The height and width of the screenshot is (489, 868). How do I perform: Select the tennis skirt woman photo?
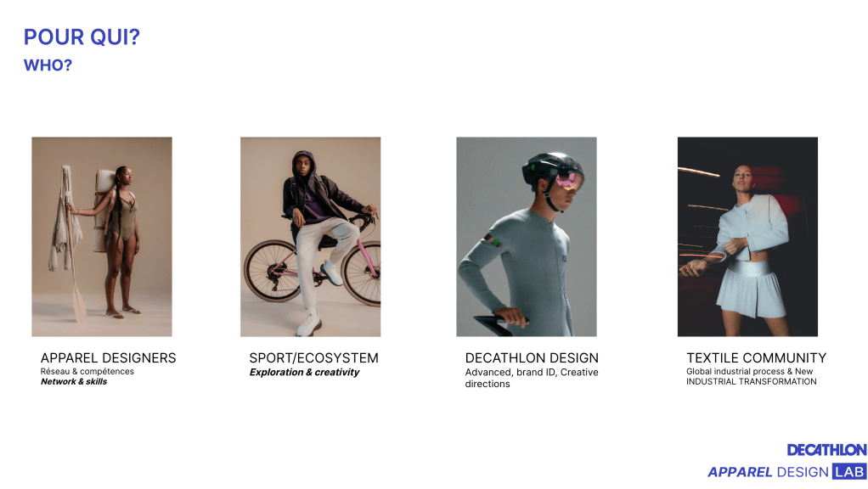pos(747,237)
